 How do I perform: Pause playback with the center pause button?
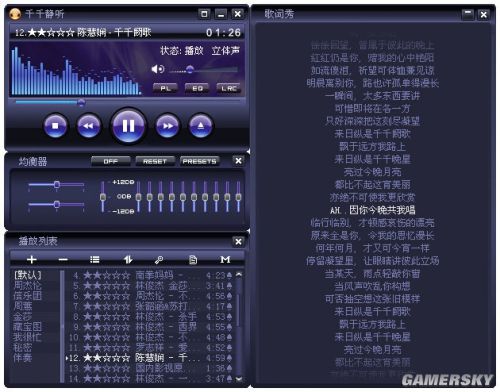(129, 126)
